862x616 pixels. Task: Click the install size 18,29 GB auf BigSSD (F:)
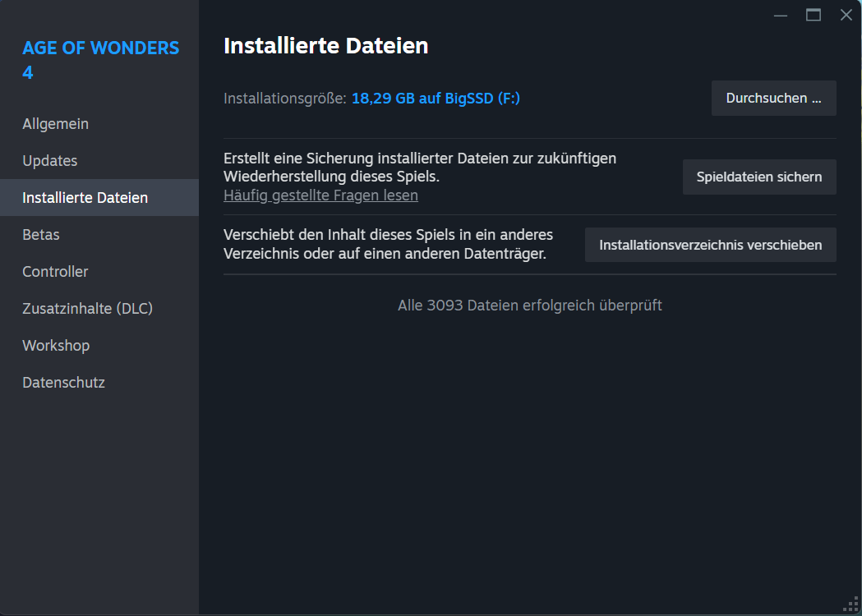436,99
